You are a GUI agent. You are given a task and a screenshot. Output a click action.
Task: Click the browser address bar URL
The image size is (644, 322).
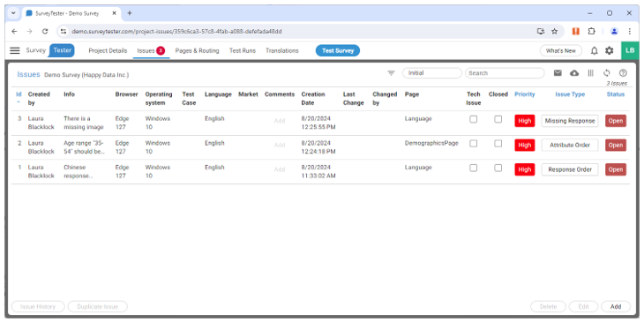pyautogui.click(x=176, y=31)
